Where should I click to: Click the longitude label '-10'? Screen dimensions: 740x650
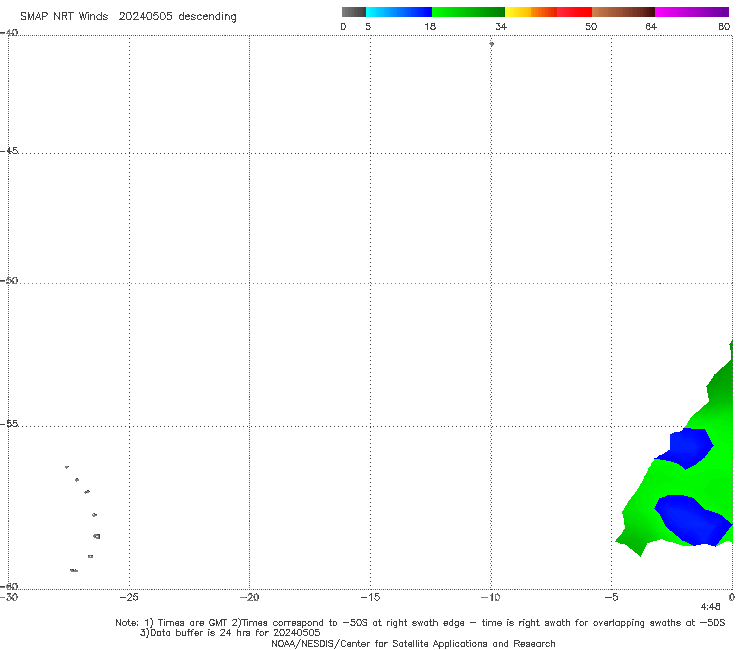point(490,597)
